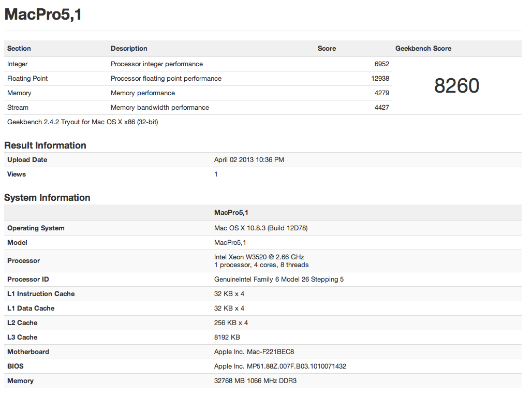Click the memory score 4279
Screen dimensions: 532x396
point(382,93)
